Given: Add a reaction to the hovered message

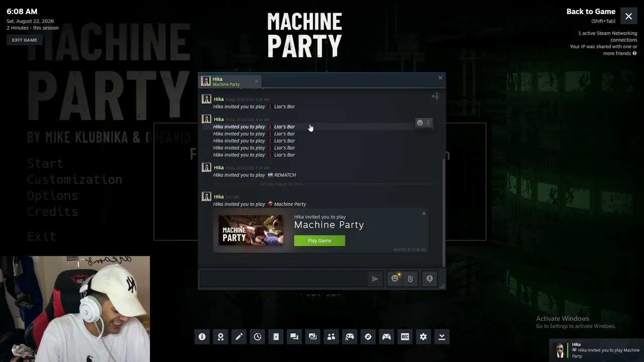Looking at the screenshot, I should pos(420,123).
